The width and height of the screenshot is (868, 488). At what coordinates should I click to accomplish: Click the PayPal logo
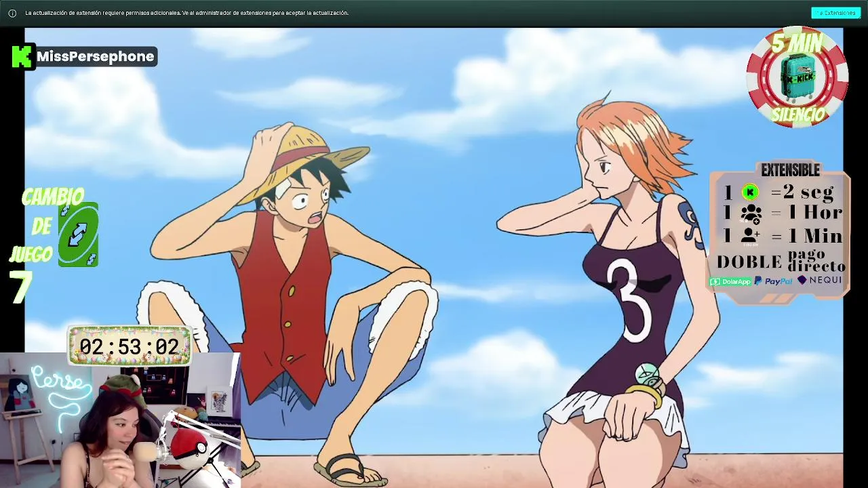(x=773, y=281)
